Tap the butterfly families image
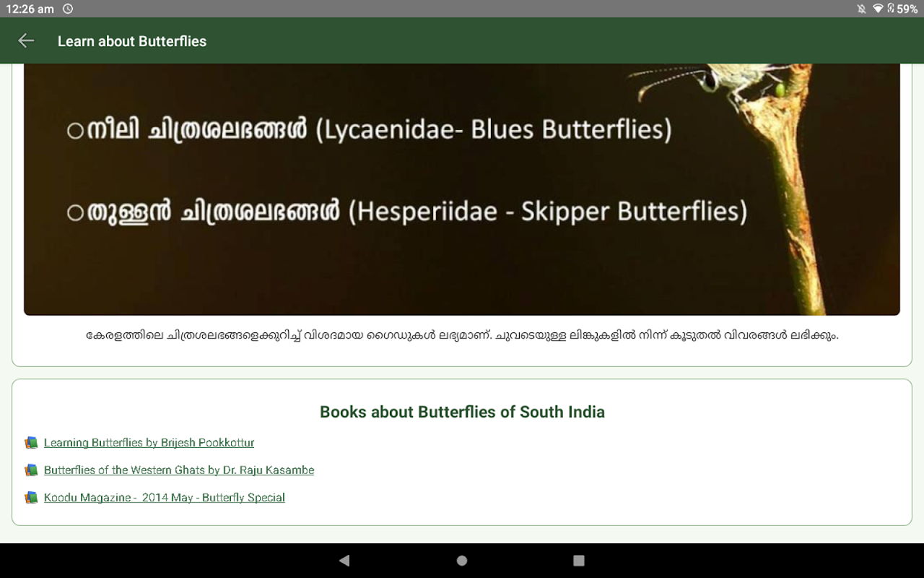 pyautogui.click(x=462, y=189)
